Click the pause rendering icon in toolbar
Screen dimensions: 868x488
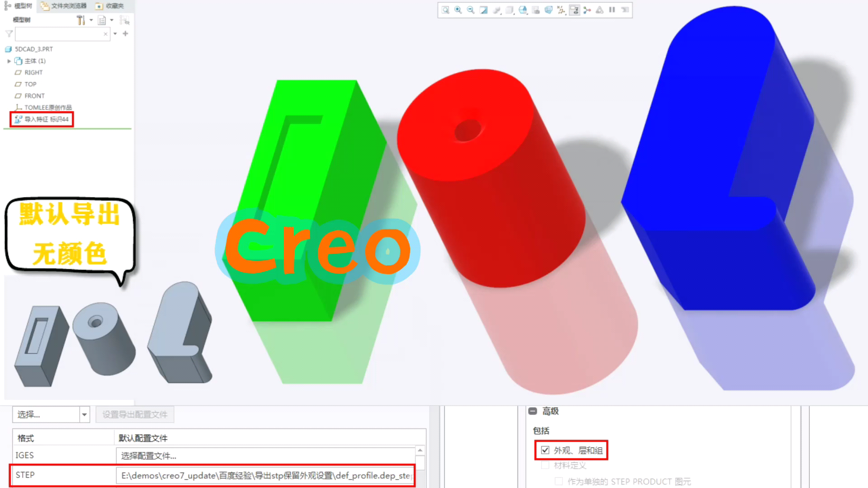613,10
